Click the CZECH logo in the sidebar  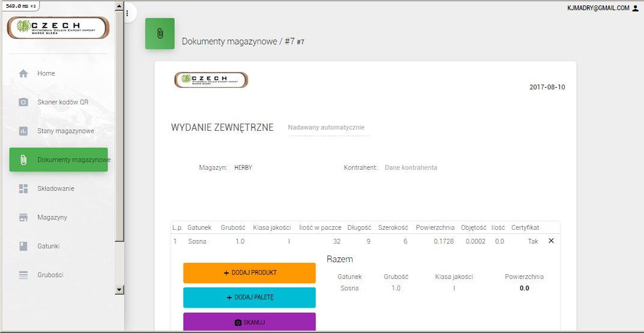tap(58, 28)
